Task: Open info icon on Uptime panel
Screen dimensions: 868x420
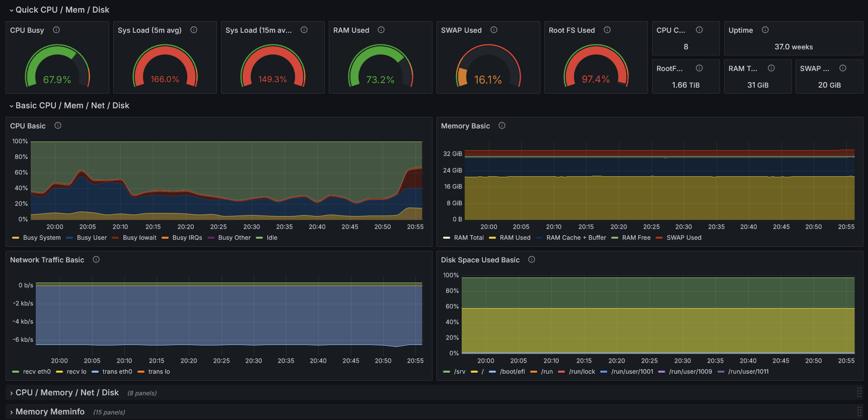Action: (765, 30)
